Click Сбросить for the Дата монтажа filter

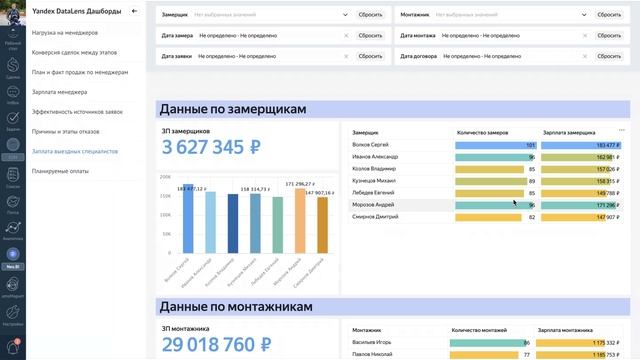(609, 36)
